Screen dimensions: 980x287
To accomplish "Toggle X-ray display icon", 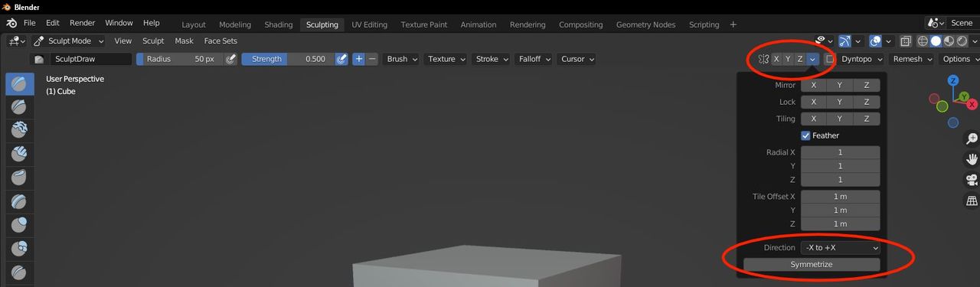I will tap(906, 41).
